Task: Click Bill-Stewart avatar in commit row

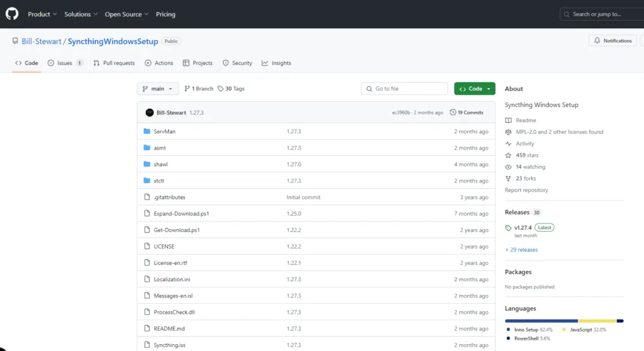Action: [x=150, y=113]
